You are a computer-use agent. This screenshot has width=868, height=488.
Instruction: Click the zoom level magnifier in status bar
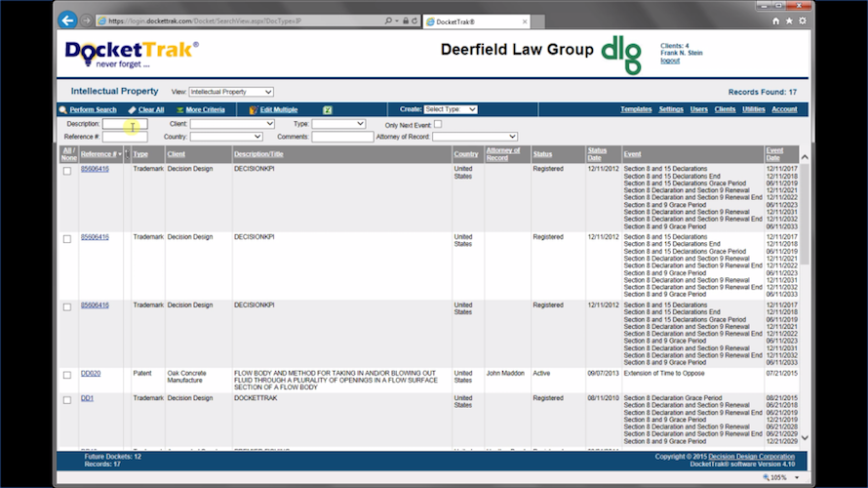tap(767, 477)
